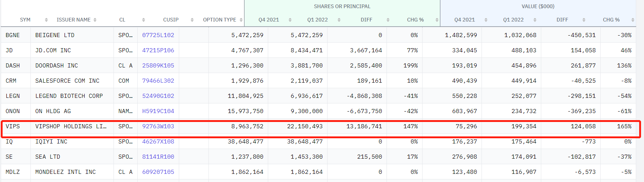This screenshot has width=644, height=182.
Task: Click issuer name LEGEND BIOTECH CORP
Action: point(69,96)
